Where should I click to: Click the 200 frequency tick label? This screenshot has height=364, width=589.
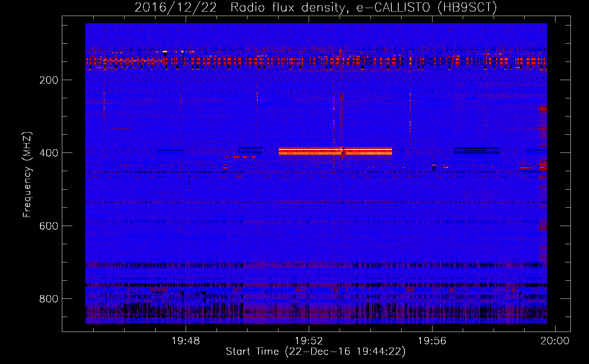click(49, 80)
